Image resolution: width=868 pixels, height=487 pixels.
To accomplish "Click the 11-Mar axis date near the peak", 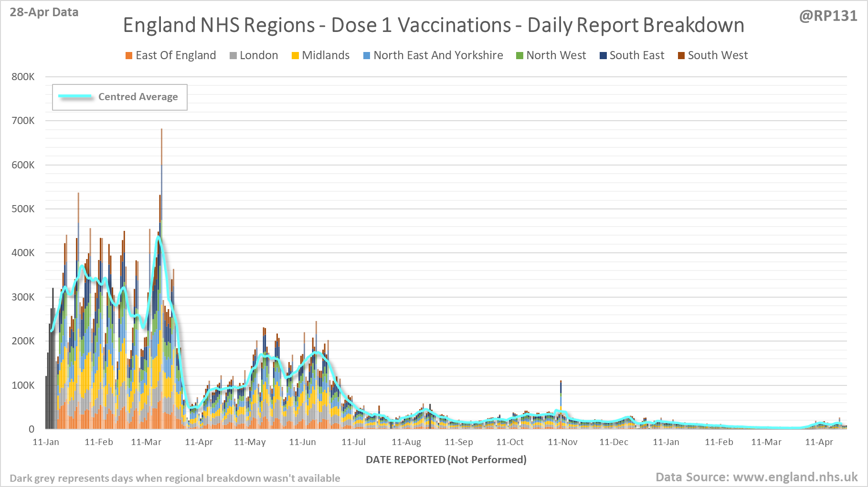I will tap(146, 442).
